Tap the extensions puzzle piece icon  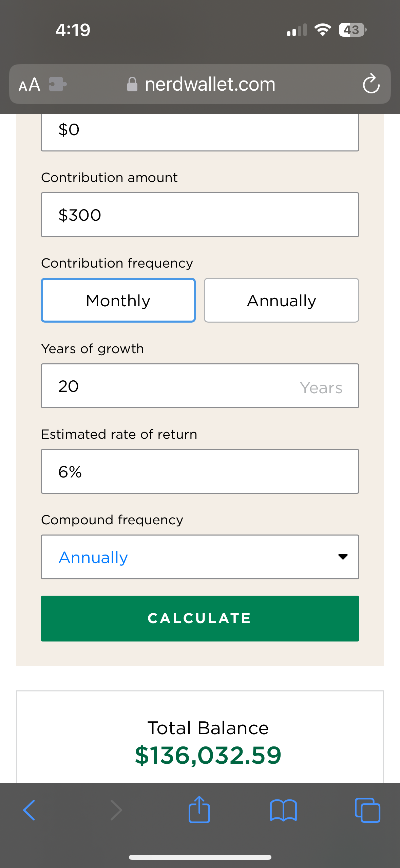[x=57, y=84]
